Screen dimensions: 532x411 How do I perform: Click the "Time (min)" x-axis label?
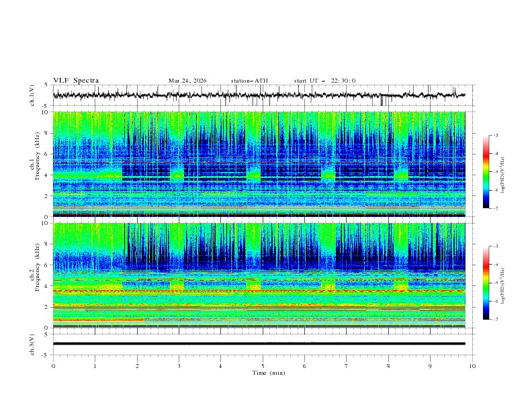[x=269, y=373]
